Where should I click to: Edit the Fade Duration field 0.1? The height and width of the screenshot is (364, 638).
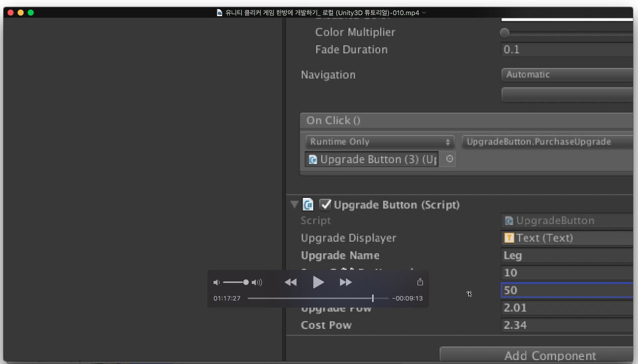[x=567, y=50]
